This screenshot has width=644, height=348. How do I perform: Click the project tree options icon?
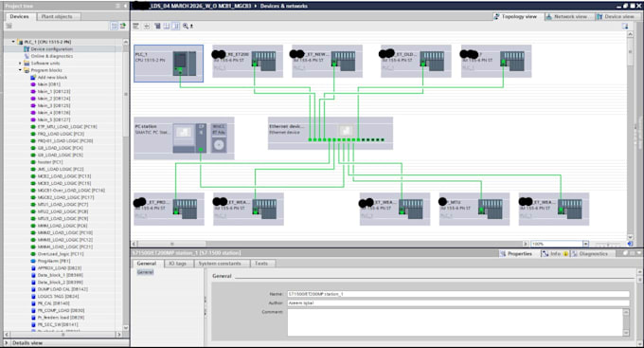click(x=117, y=6)
